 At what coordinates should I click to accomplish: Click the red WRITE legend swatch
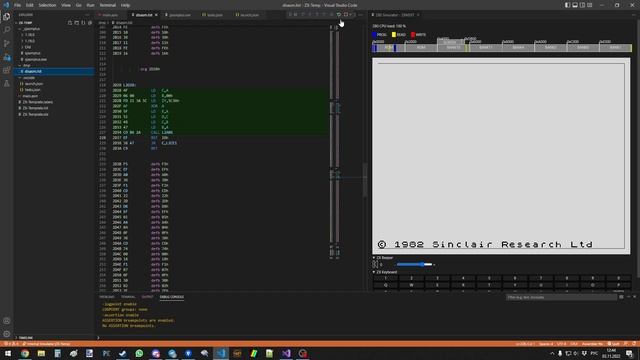[x=413, y=35]
